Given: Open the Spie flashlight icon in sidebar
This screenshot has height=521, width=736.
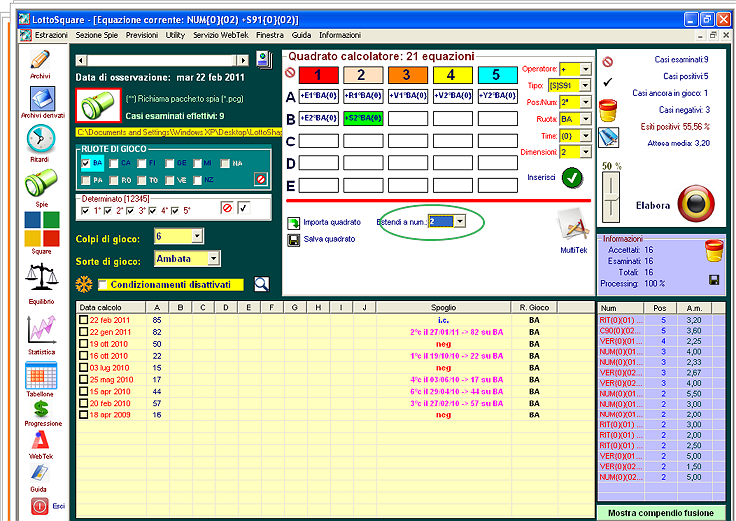Looking at the screenshot, I should pos(41,183).
